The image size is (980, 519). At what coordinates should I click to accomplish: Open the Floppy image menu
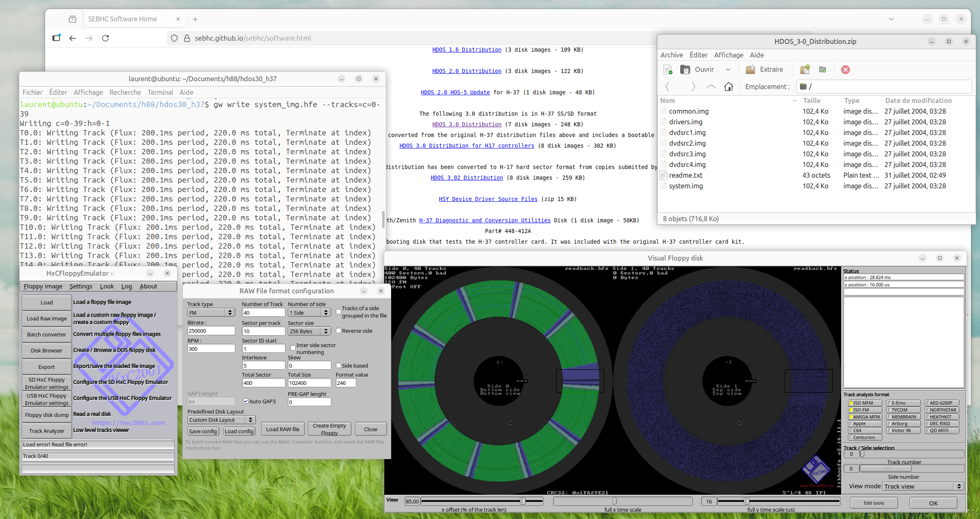43,286
